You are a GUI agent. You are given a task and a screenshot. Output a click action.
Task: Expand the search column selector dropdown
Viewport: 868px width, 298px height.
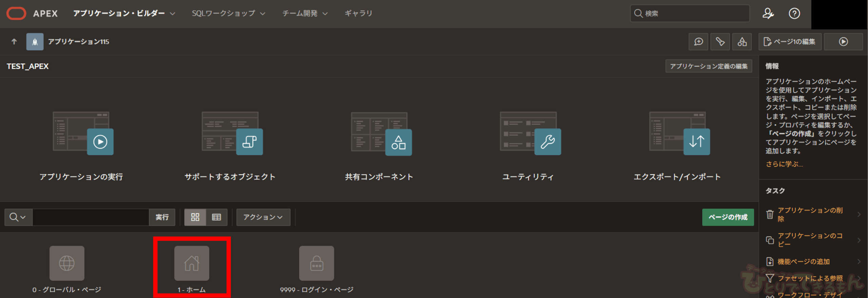[x=18, y=217]
